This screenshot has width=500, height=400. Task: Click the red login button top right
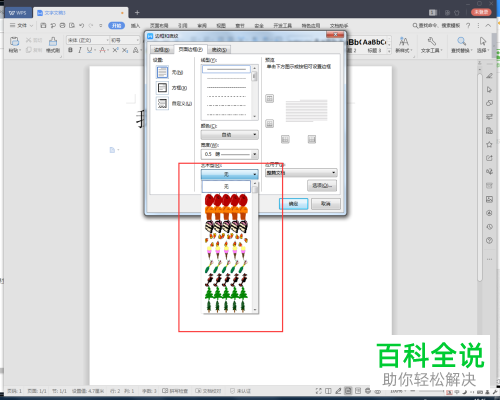pos(481,12)
